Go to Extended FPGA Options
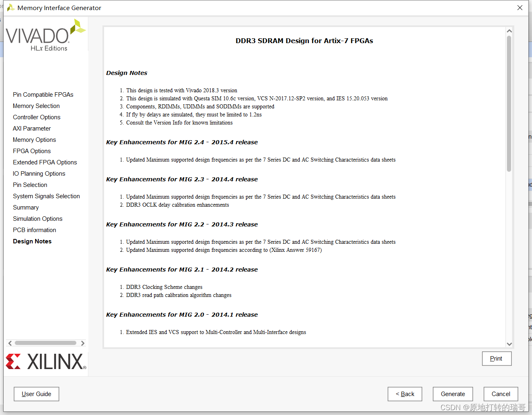532x415 pixels. [x=45, y=162]
